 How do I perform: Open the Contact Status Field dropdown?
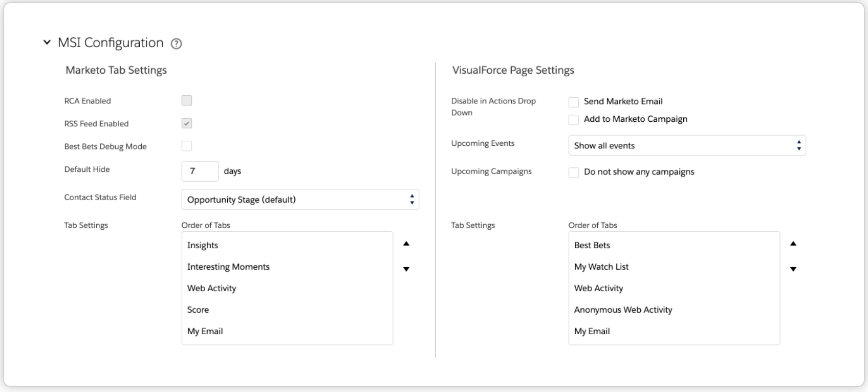(x=300, y=200)
